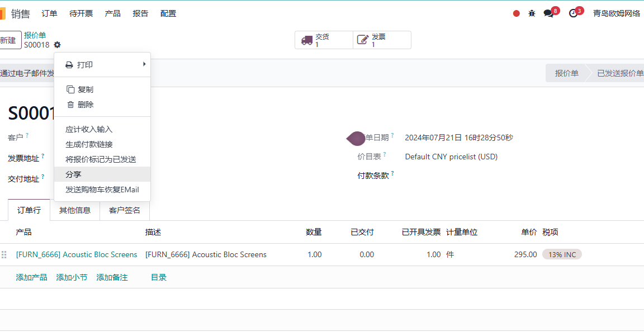
Task: Click the printer icon in the menu
Action: pos(69,65)
